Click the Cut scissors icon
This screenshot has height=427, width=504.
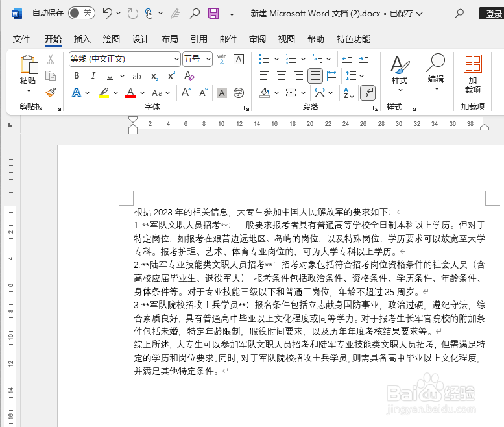point(51,59)
